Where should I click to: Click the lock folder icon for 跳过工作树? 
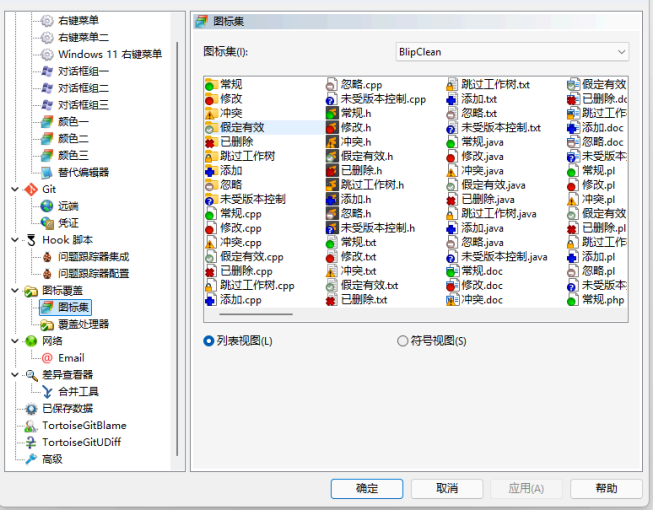coord(212,157)
